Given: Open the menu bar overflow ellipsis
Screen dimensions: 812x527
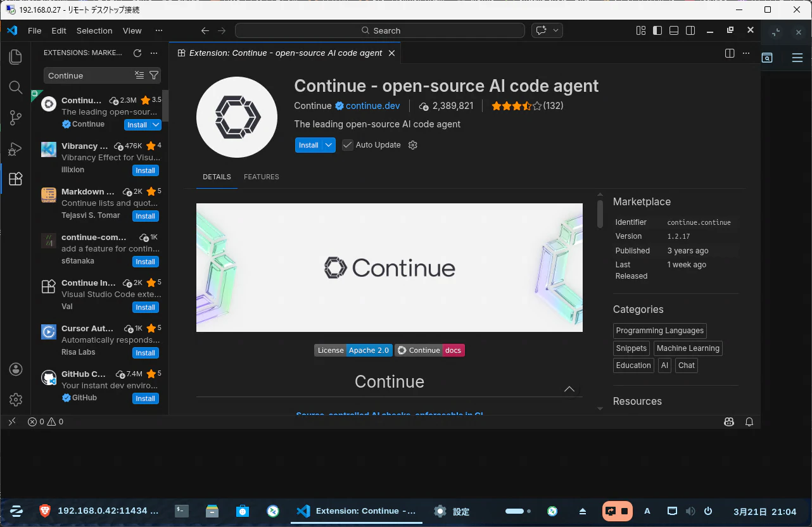Looking at the screenshot, I should coord(159,30).
